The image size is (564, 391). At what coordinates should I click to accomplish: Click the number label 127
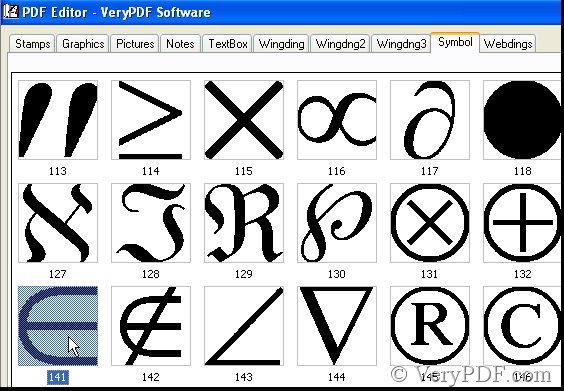[x=58, y=274]
